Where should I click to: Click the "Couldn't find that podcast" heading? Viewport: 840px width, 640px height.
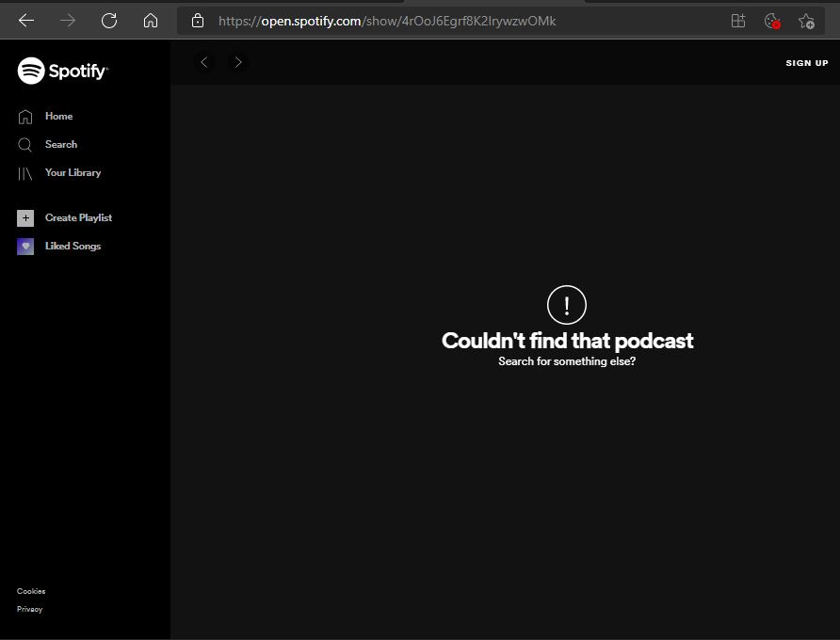pyautogui.click(x=567, y=341)
